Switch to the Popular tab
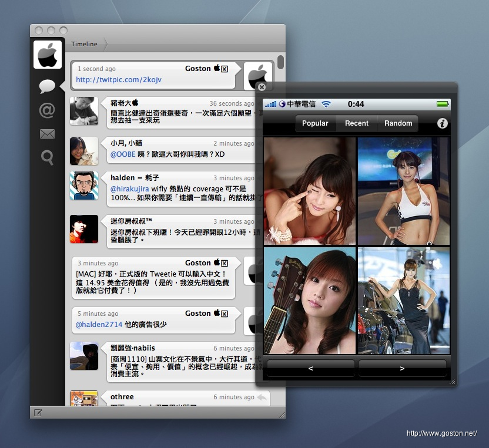 pos(315,123)
